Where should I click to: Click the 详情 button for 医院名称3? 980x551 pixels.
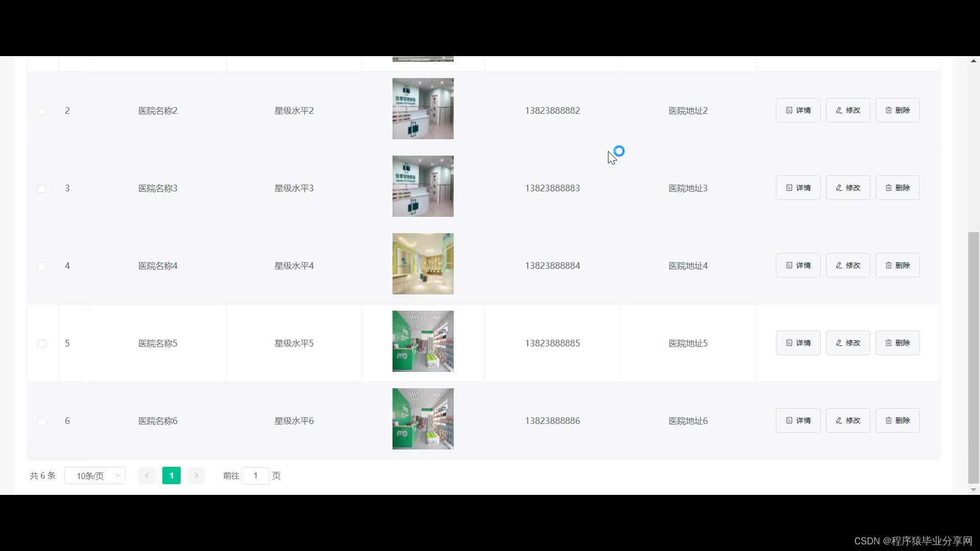click(x=798, y=188)
